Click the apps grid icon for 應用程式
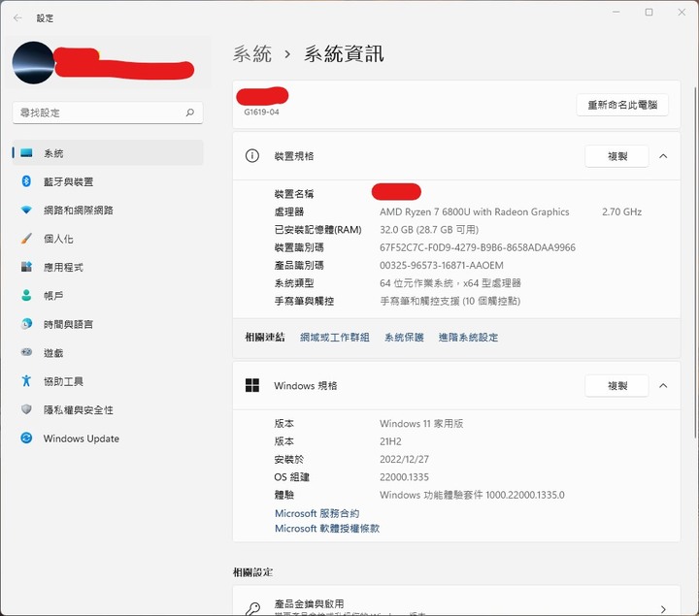 point(26,267)
